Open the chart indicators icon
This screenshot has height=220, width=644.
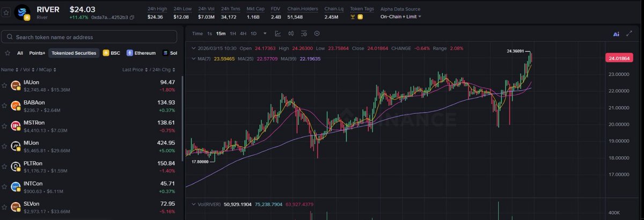click(x=278, y=34)
